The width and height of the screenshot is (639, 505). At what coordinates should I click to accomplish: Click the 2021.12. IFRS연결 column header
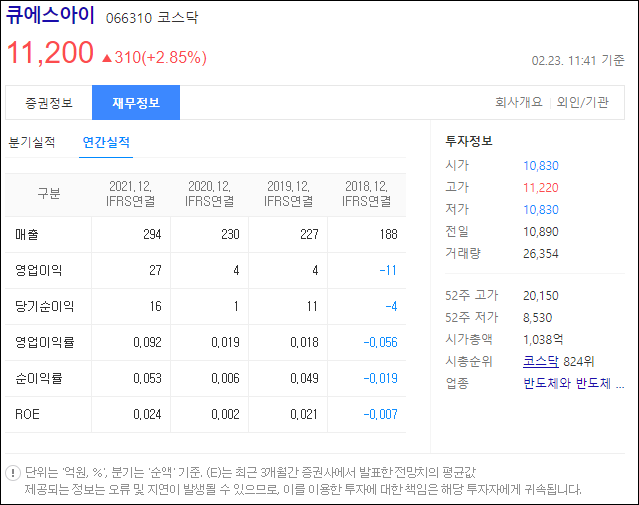tap(130, 194)
